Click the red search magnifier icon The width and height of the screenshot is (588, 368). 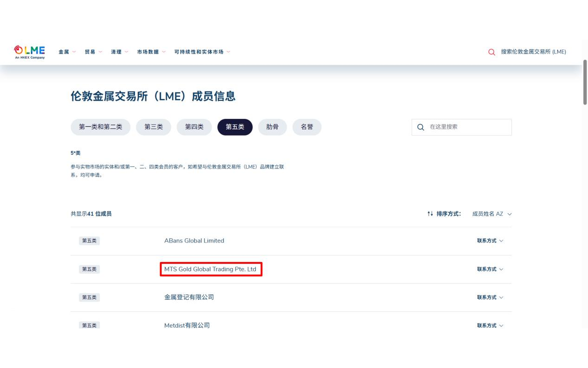(491, 52)
